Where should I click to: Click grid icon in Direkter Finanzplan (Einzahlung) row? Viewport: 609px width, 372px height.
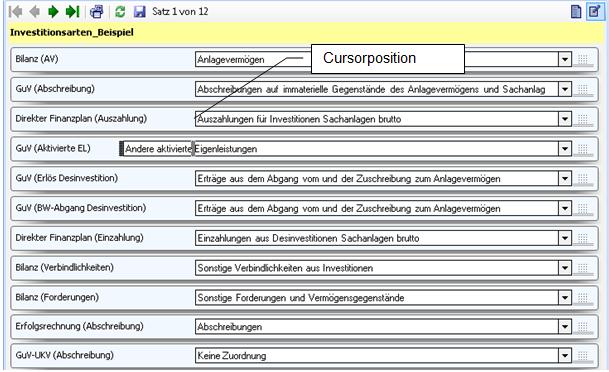583,238
